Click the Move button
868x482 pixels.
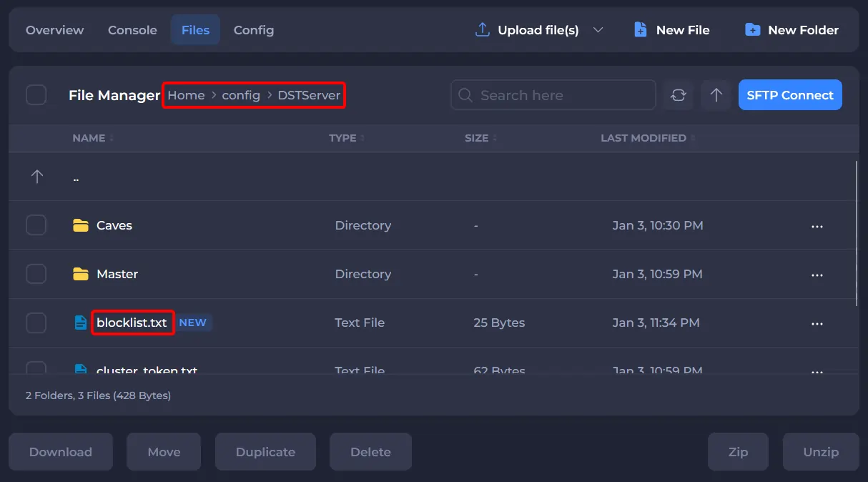pos(164,452)
